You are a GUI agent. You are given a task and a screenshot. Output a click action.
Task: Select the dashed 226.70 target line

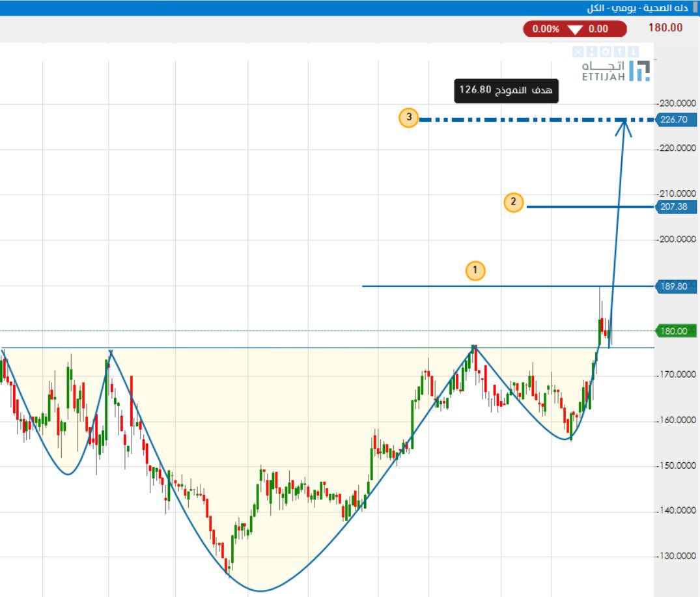coord(536,120)
